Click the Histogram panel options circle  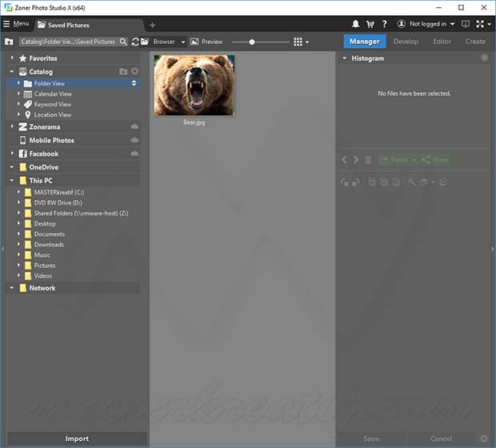(x=484, y=58)
